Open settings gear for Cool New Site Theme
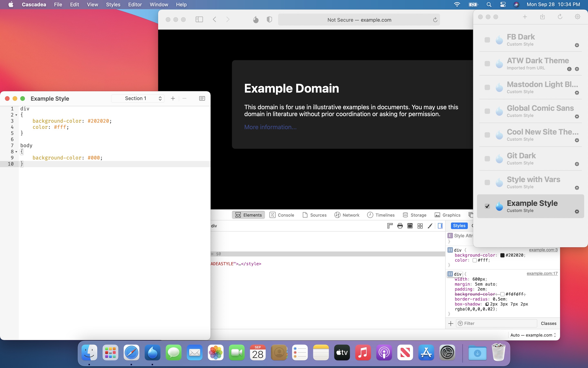588x368 pixels. 577,140
